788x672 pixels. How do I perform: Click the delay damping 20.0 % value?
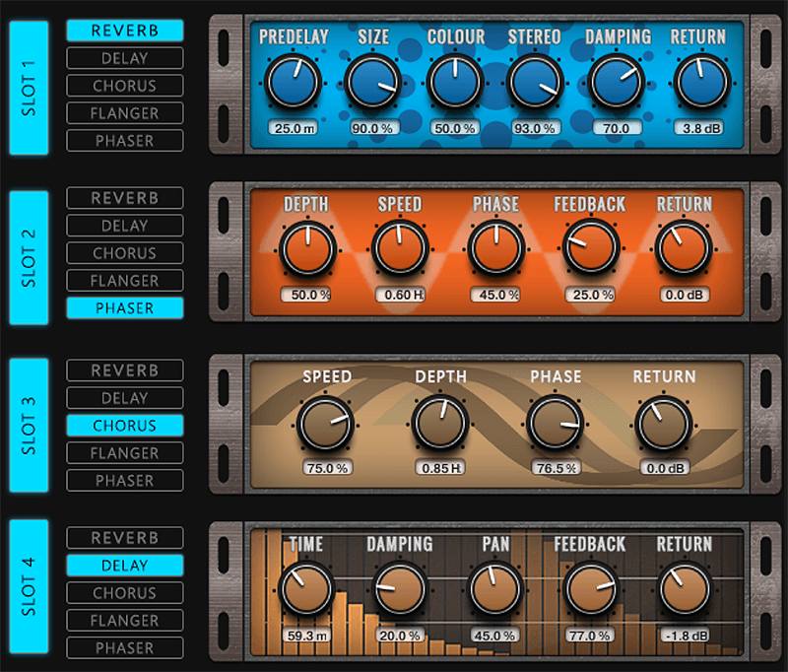click(401, 636)
